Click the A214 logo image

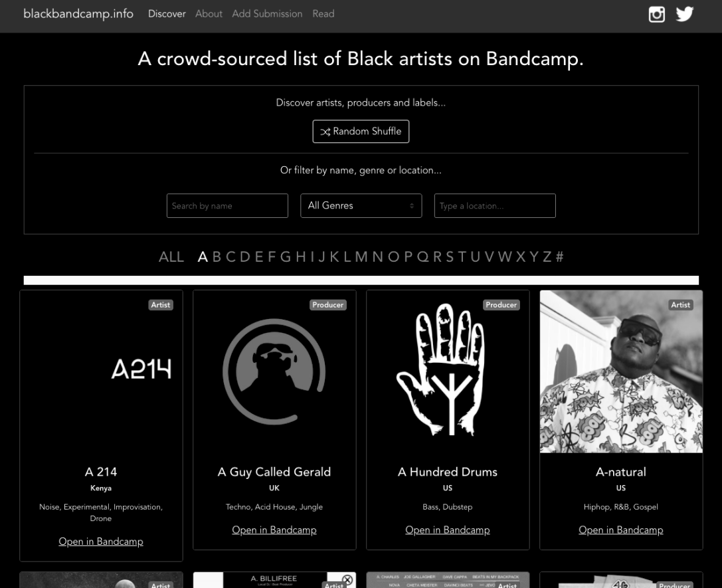pos(141,369)
